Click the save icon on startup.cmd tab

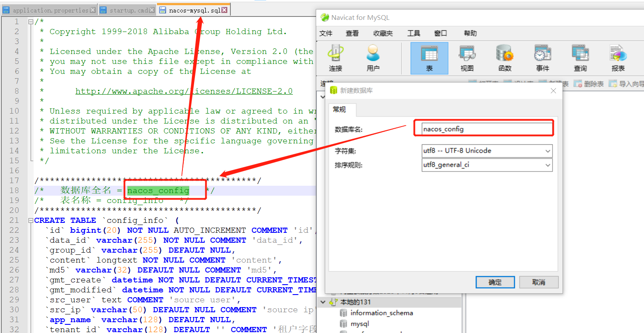[x=104, y=10]
